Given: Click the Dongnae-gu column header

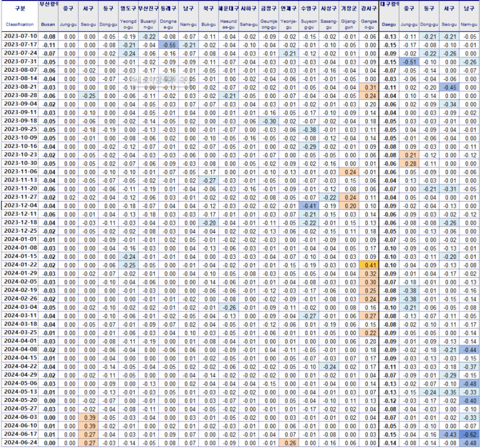Looking at the screenshot, I should (x=168, y=16).
